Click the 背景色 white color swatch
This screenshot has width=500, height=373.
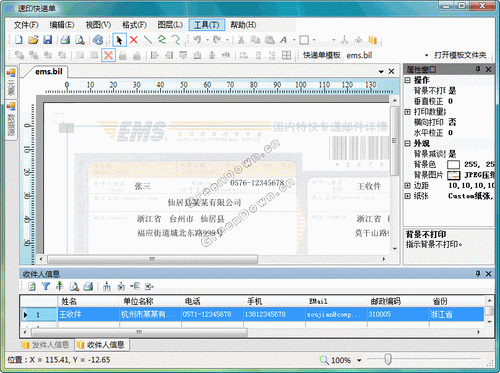[453, 164]
